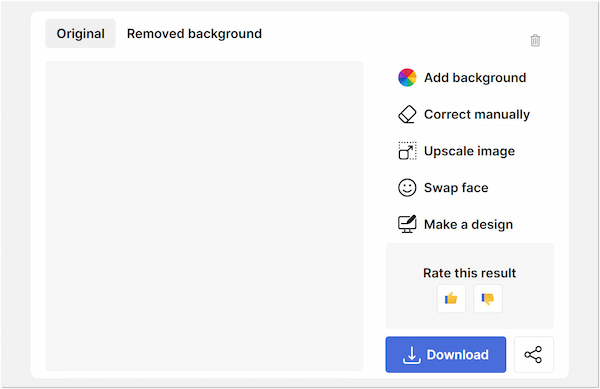Share the result using the share icon

click(x=533, y=355)
